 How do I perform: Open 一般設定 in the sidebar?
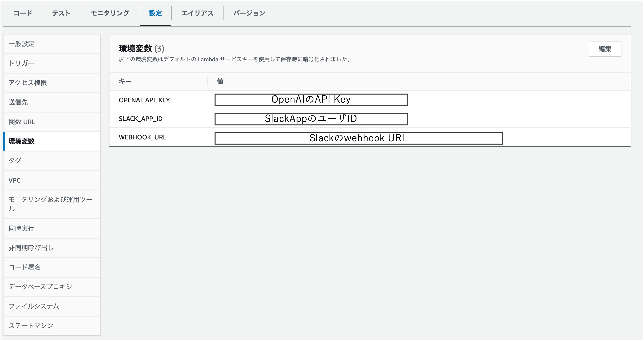tap(21, 44)
